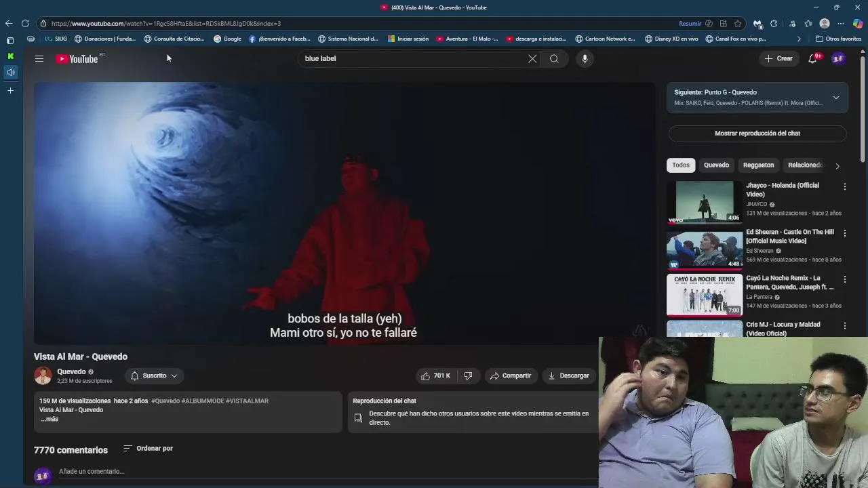Open the YouTube account avatar menu
This screenshot has width=868, height=488.
pos(838,59)
